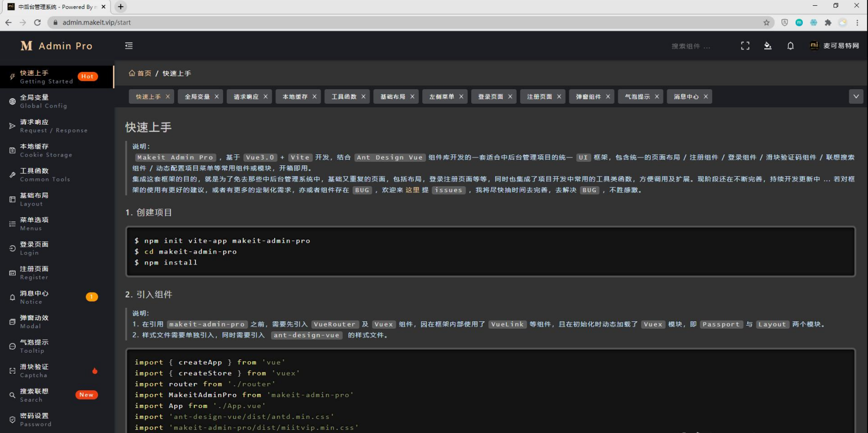Click the 搜索组件 search input field
The image size is (868, 433).
click(696, 46)
